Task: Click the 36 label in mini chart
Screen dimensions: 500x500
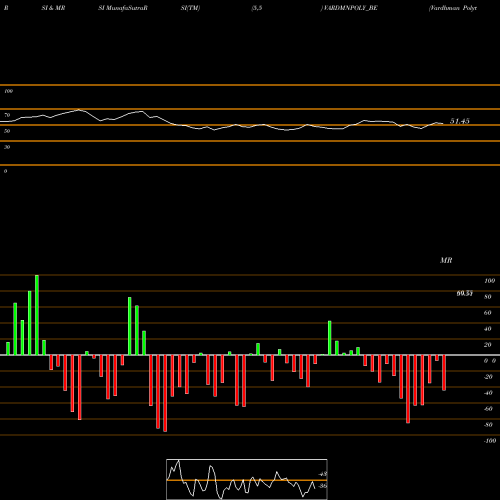Action: (323, 486)
